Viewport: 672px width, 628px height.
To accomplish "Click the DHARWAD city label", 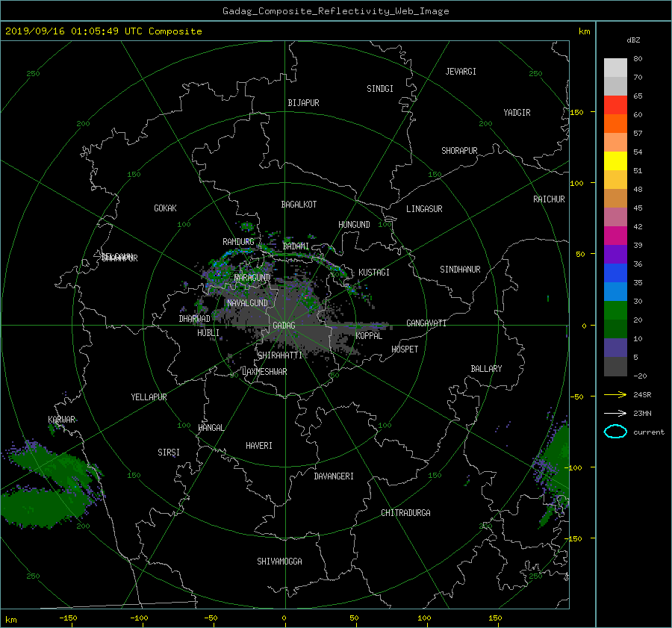I will (194, 319).
